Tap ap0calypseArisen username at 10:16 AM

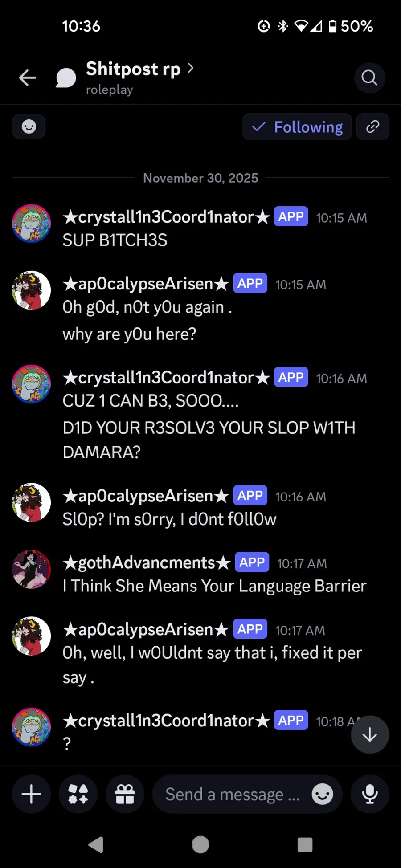tap(146, 496)
